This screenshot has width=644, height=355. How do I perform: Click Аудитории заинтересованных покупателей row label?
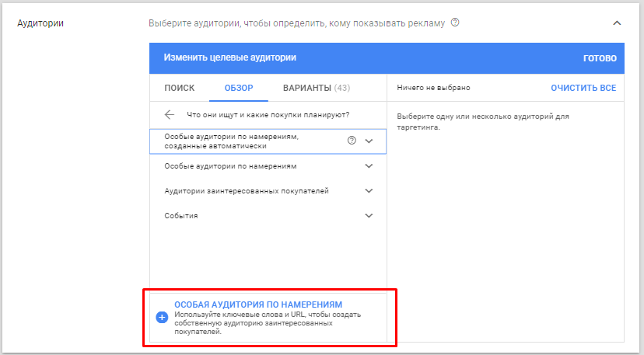coord(247,190)
